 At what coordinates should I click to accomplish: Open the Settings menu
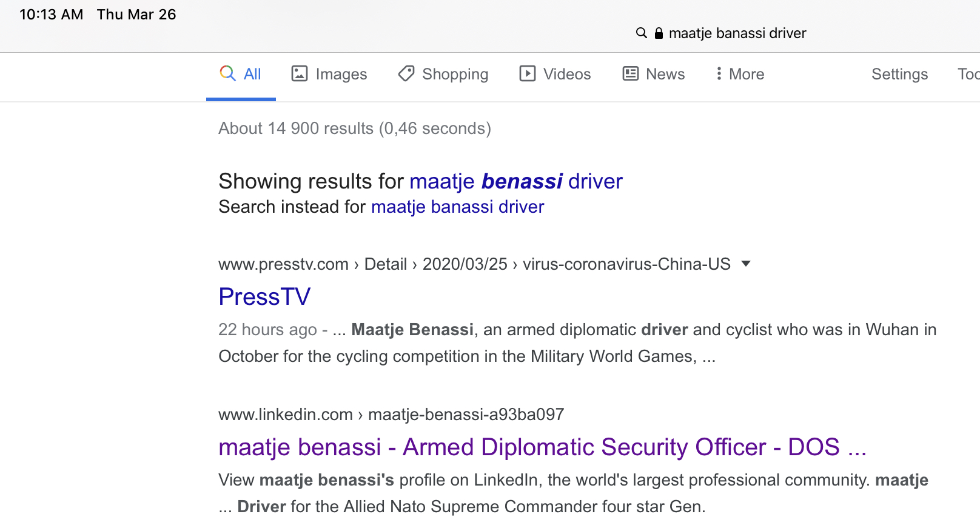click(x=899, y=74)
